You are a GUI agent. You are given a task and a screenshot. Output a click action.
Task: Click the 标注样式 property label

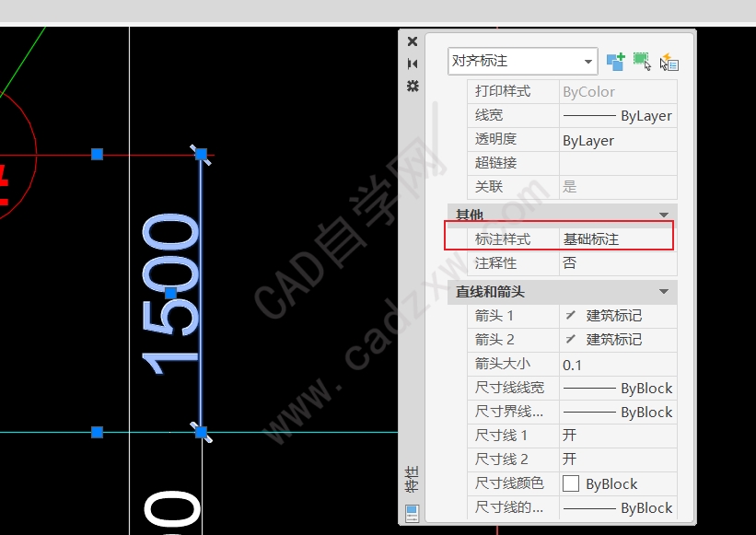pos(503,239)
